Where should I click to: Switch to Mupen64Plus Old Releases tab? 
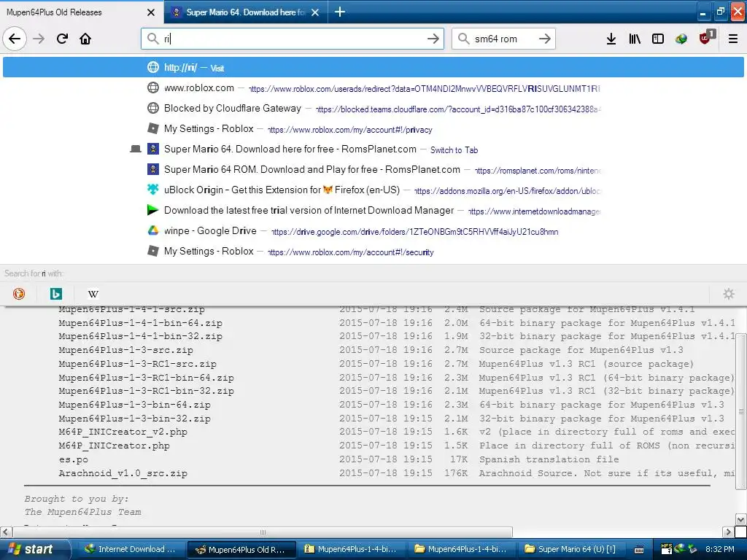(81, 12)
